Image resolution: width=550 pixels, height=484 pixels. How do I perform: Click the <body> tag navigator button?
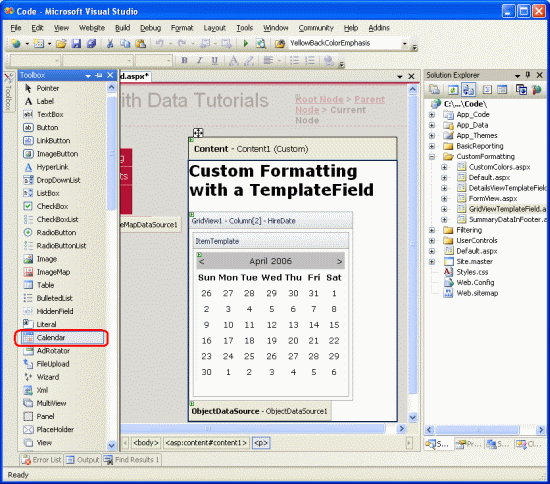[146, 443]
